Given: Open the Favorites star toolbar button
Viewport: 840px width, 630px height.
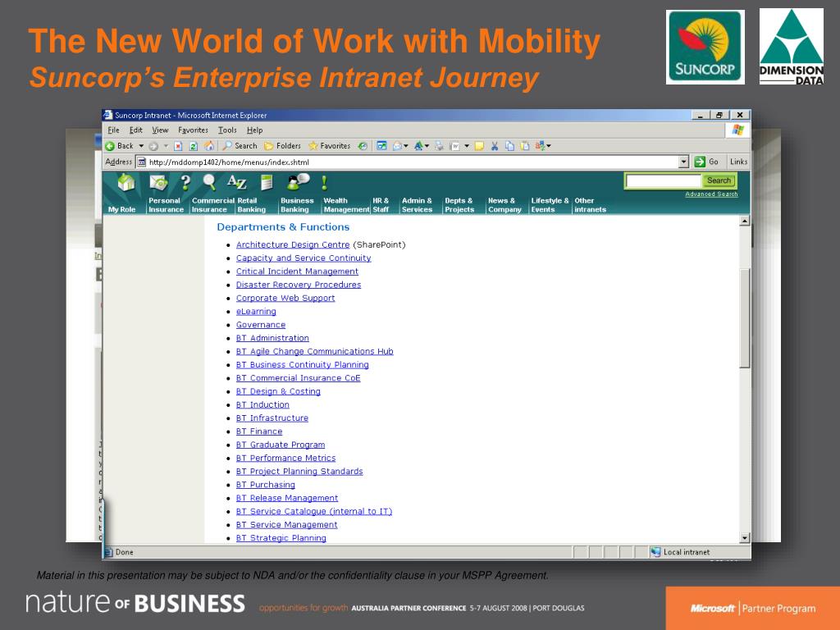Looking at the screenshot, I should click(x=329, y=146).
